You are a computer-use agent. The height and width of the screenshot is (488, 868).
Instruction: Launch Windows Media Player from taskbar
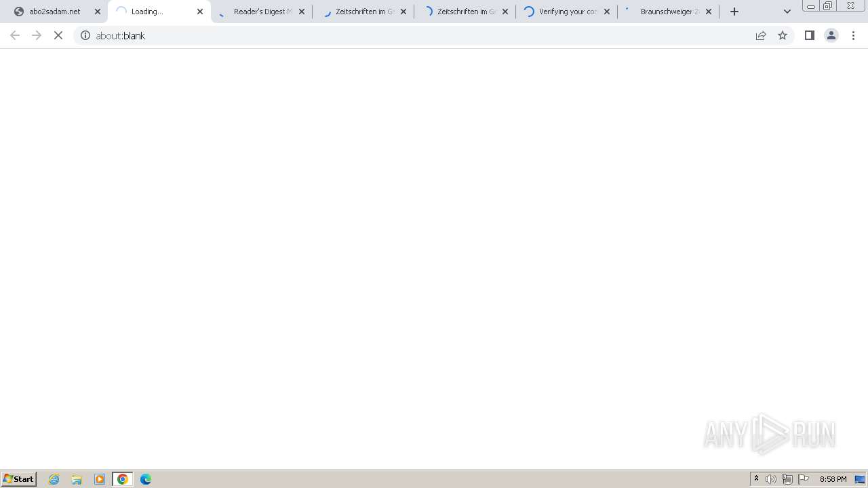100,479
